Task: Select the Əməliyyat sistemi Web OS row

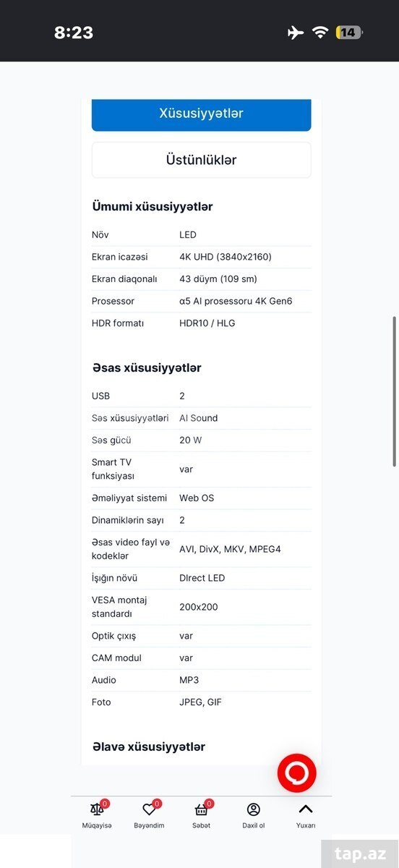Action: [x=201, y=498]
